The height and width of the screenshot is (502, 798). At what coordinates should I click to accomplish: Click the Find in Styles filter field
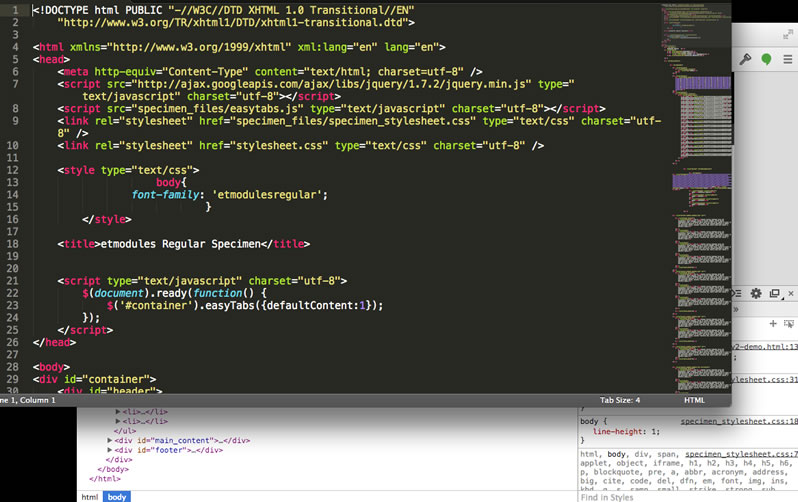click(x=687, y=497)
